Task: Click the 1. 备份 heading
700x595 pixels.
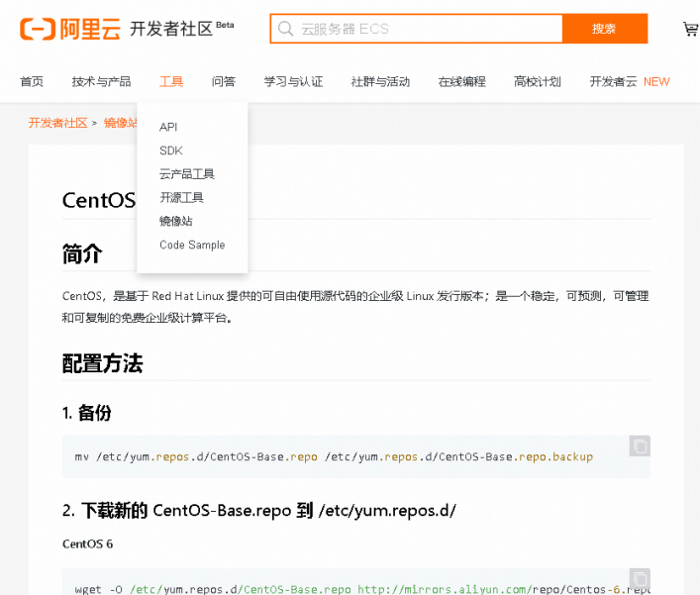Action: click(86, 413)
